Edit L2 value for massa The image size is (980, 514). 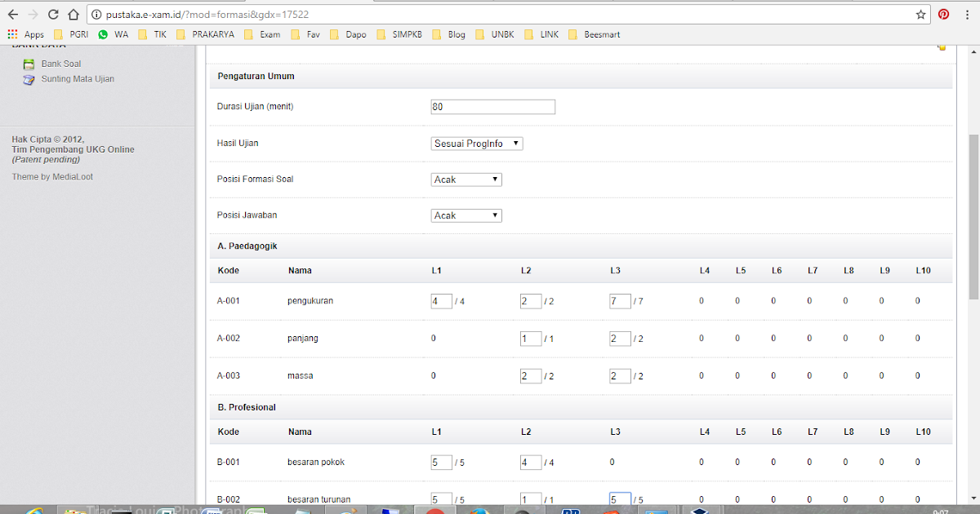click(x=531, y=376)
